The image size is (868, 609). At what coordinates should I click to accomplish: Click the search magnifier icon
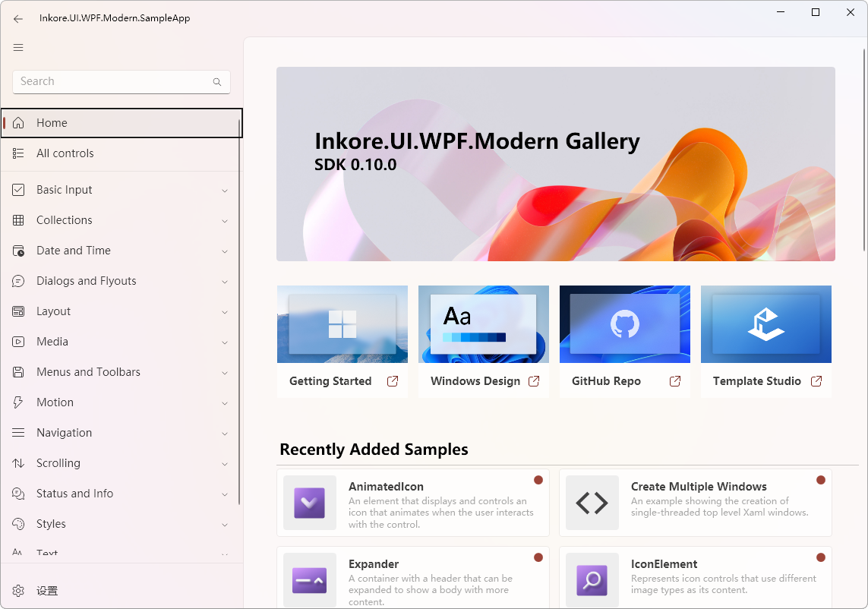[x=217, y=82]
